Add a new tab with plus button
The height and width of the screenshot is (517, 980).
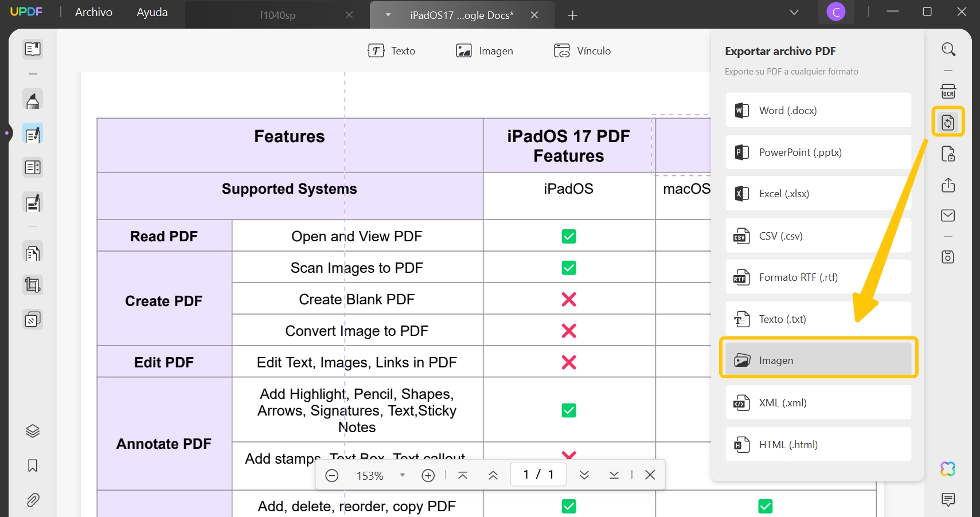click(x=572, y=15)
